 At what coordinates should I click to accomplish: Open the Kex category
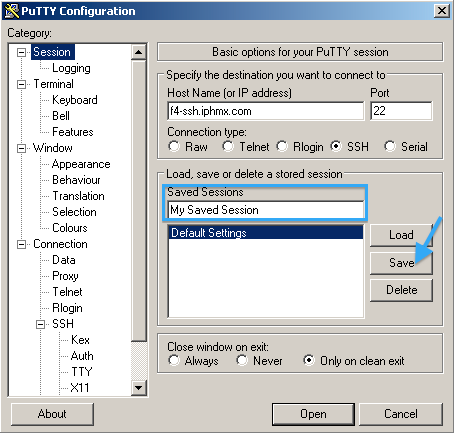[x=80, y=340]
